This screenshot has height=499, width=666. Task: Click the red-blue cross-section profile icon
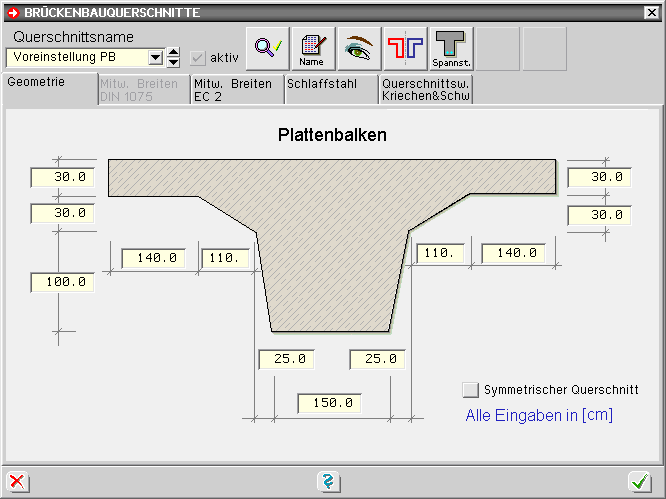(405, 48)
